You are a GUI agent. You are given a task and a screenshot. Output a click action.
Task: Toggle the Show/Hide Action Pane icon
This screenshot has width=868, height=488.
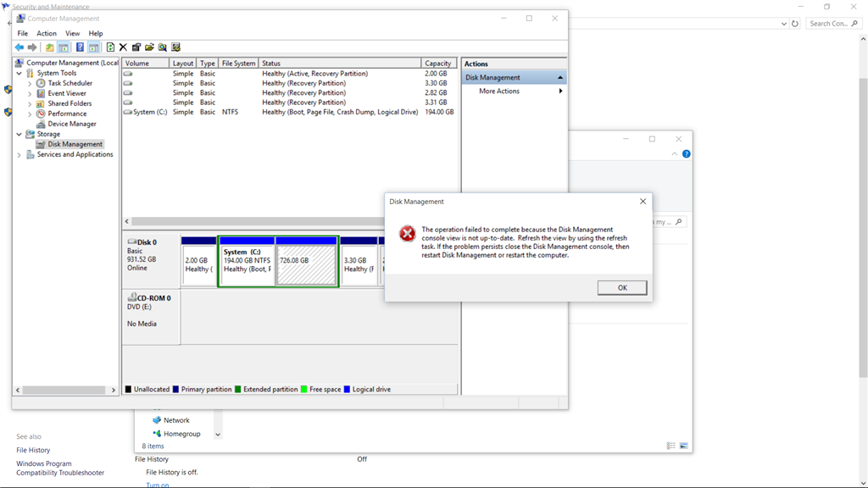point(95,47)
